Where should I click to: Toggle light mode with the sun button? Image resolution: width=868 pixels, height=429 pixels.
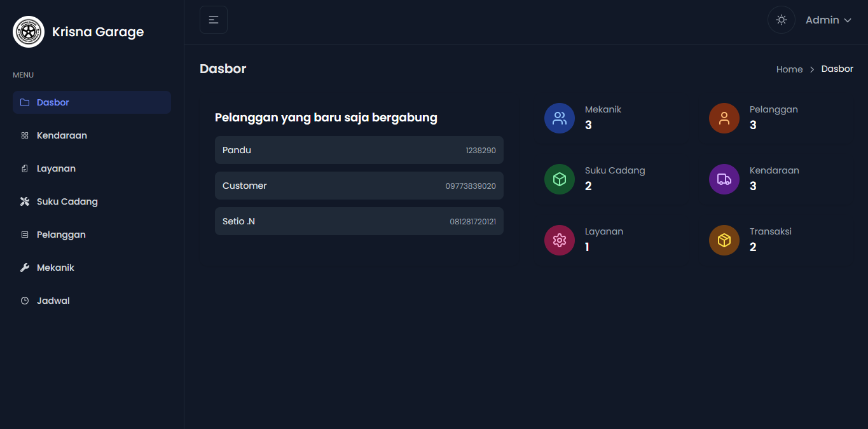(x=782, y=20)
